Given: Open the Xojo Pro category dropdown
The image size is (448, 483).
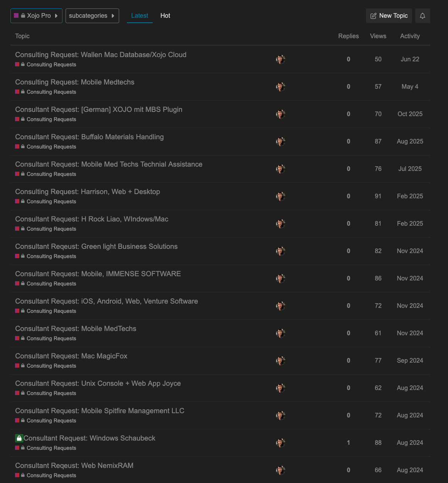Looking at the screenshot, I should click(36, 16).
